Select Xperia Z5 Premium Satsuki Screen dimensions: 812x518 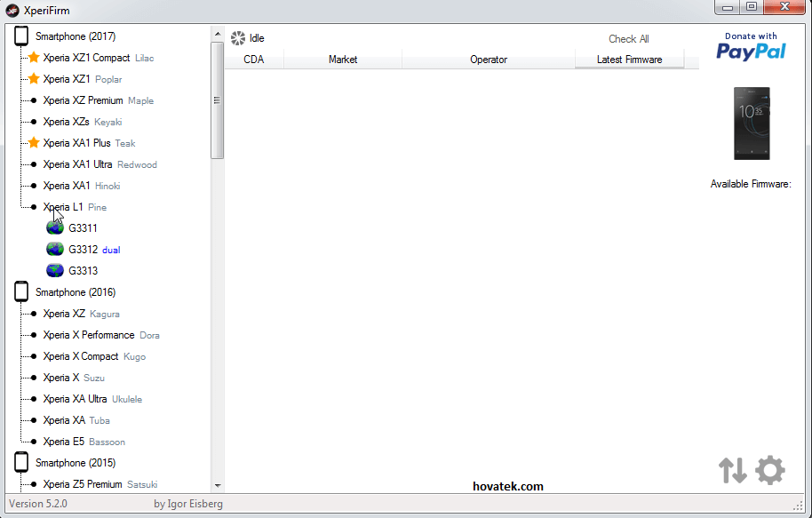point(100,484)
